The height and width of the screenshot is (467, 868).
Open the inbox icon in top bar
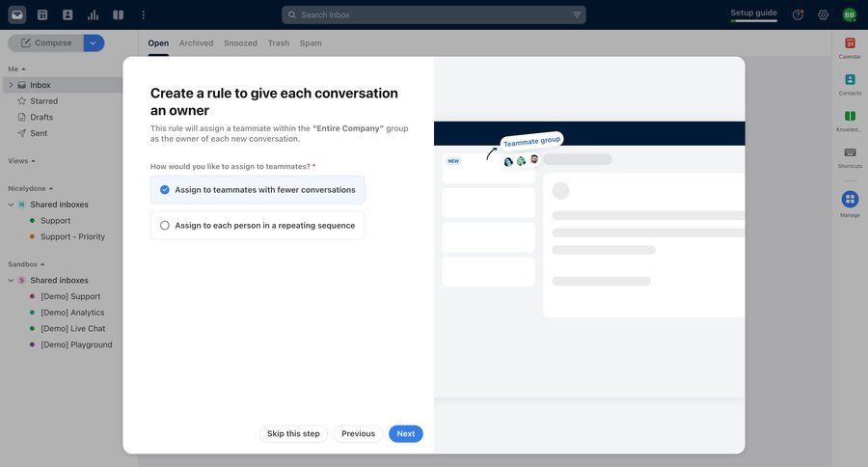tap(17, 15)
